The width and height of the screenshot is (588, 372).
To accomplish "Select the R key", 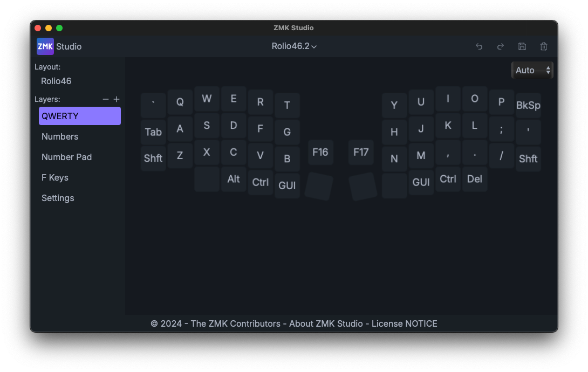I will coord(260,102).
